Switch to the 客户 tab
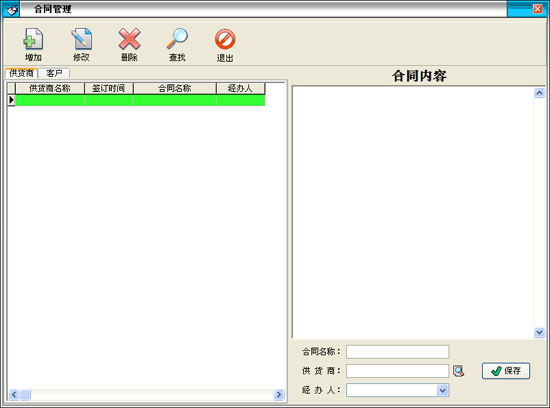The height and width of the screenshot is (408, 550). click(x=54, y=73)
